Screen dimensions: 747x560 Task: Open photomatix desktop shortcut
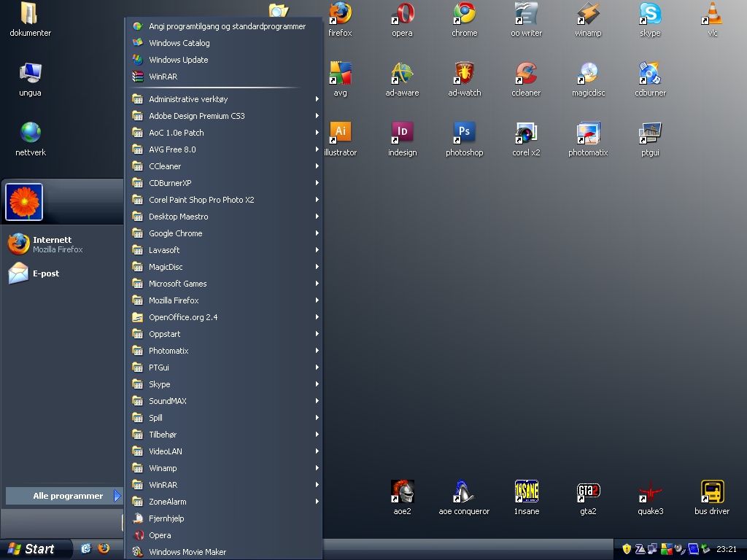(589, 139)
